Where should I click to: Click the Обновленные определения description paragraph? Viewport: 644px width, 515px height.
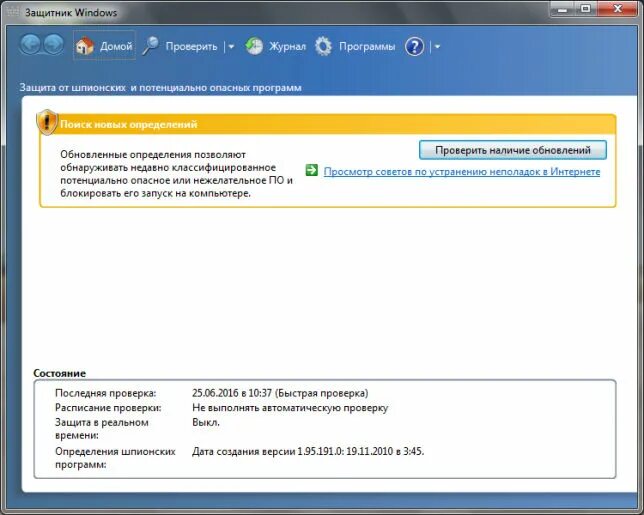click(176, 174)
